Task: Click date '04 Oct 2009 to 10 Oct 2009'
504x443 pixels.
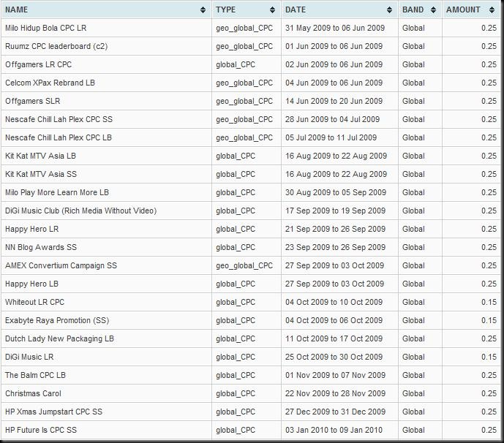Action: (334, 303)
